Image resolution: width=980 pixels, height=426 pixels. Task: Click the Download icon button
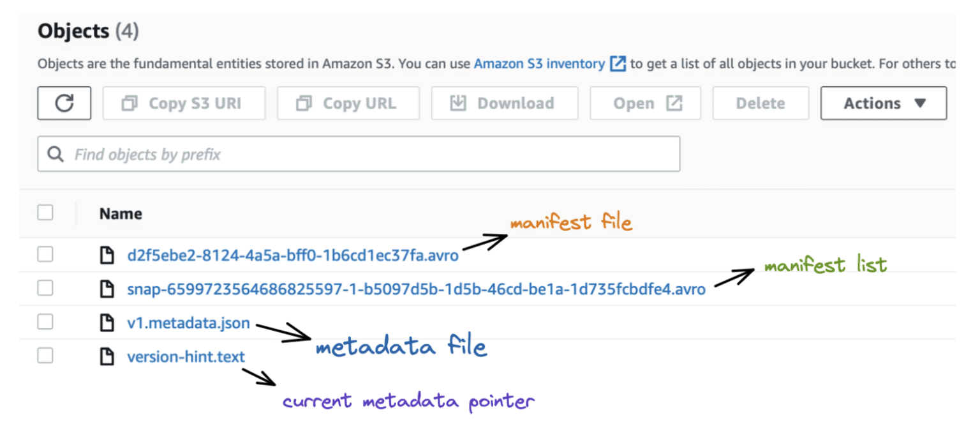[459, 102]
